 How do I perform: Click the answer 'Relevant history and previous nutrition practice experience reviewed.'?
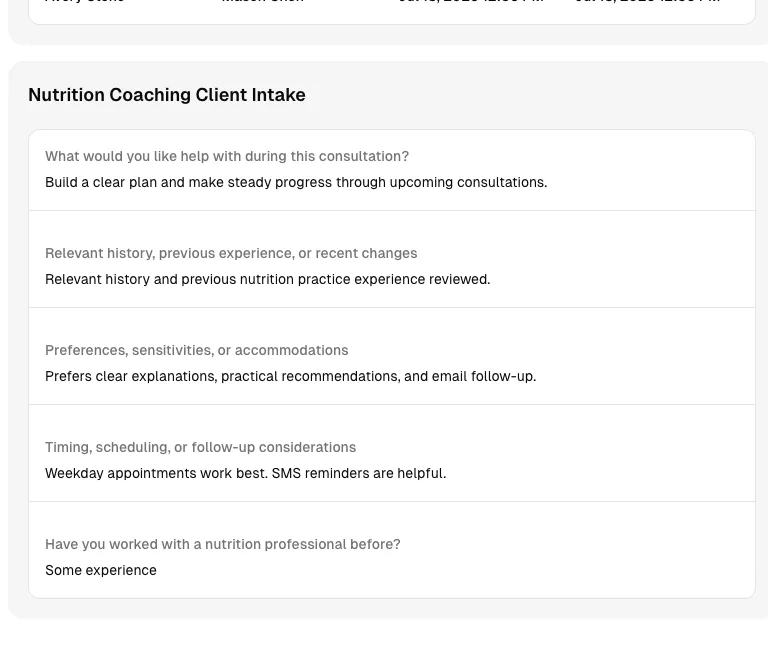(x=267, y=279)
